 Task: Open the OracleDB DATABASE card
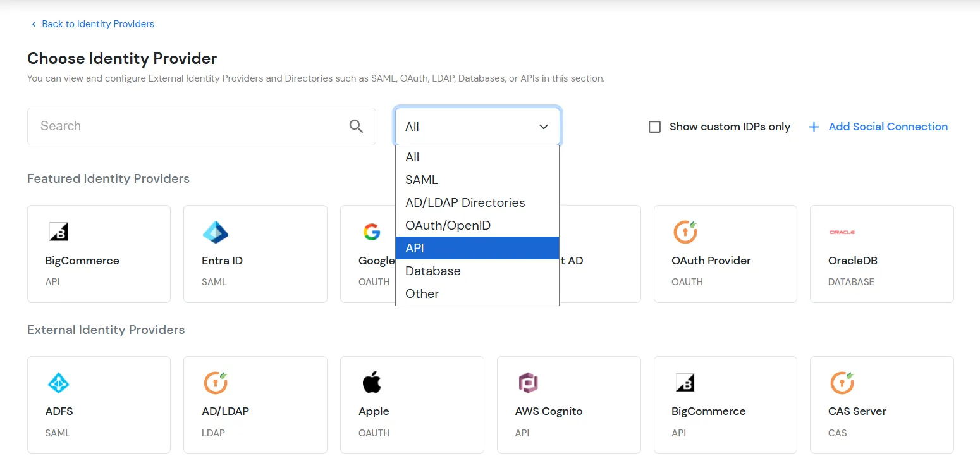[x=882, y=254]
